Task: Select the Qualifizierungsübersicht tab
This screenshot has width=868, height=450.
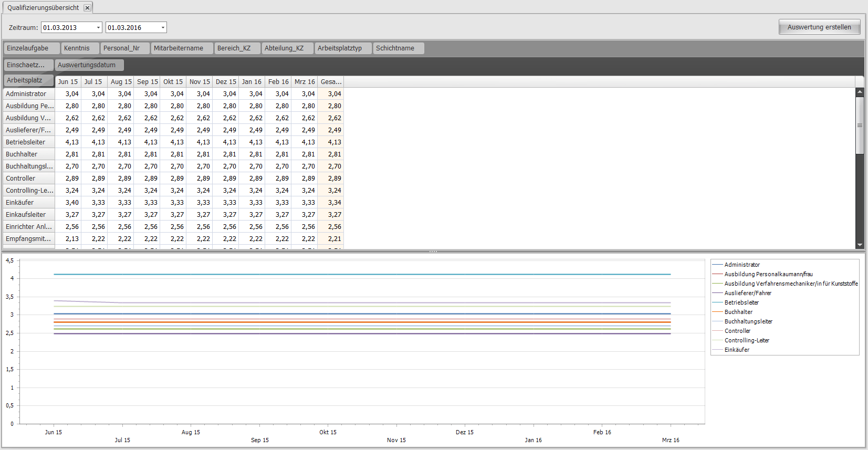Action: 43,8
